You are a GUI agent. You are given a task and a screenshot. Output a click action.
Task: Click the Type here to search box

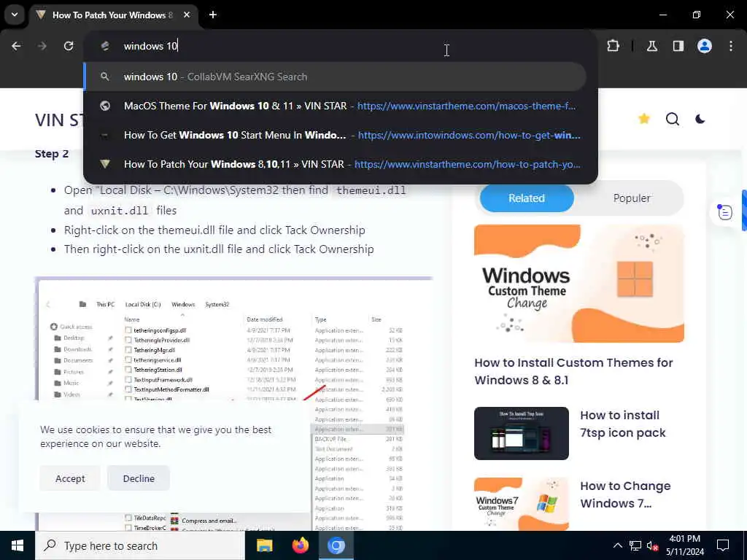(140, 545)
